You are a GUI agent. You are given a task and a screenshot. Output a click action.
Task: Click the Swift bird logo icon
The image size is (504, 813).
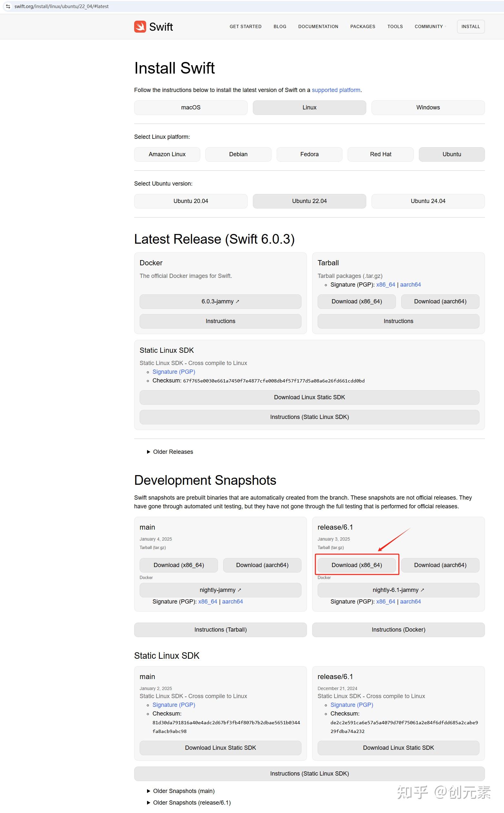pos(140,27)
